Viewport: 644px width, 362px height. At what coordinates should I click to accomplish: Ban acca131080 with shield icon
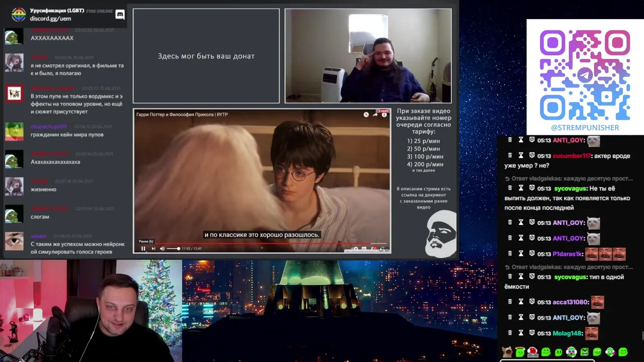[532, 302]
